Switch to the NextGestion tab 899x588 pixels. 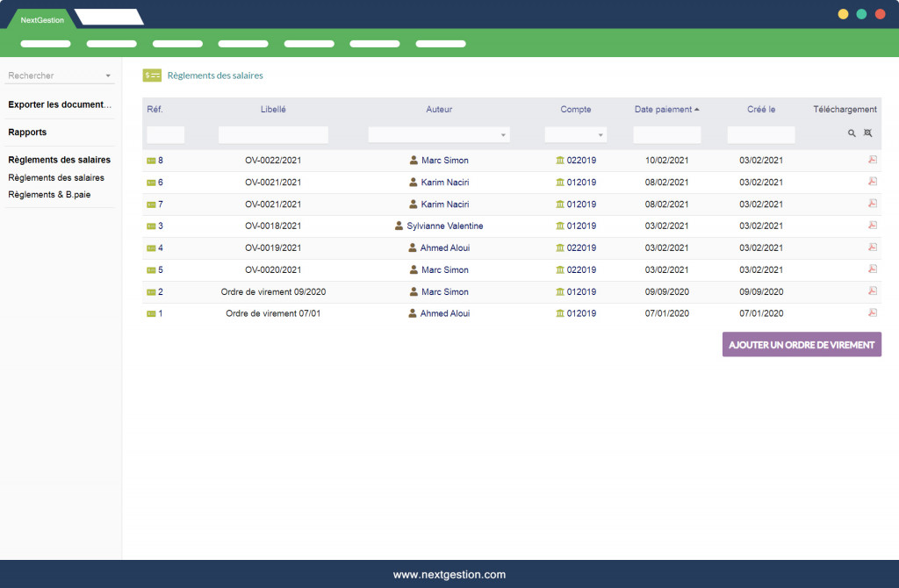[42, 19]
